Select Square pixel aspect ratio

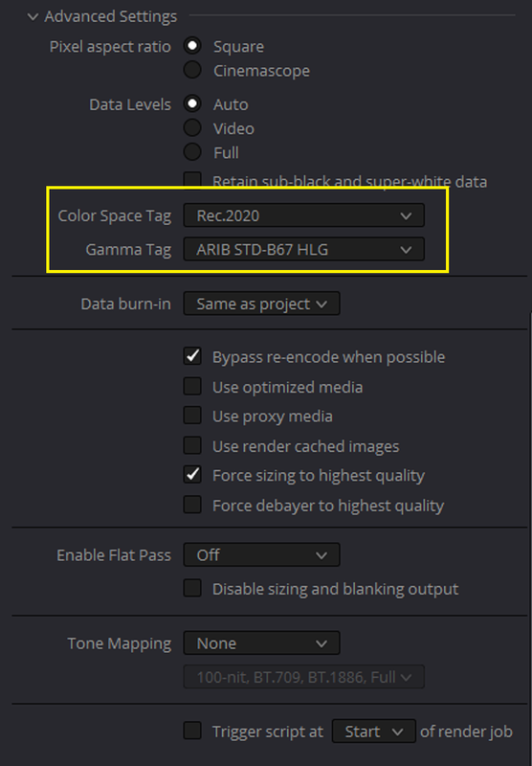(x=192, y=46)
